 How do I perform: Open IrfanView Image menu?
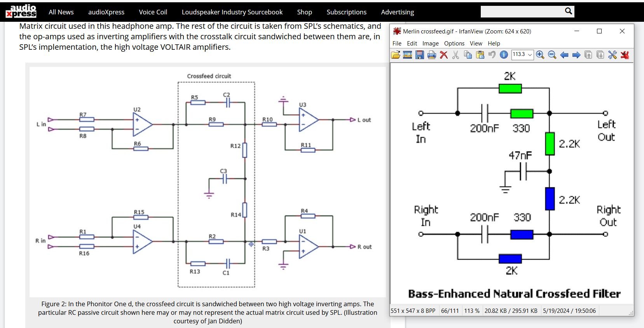point(431,44)
